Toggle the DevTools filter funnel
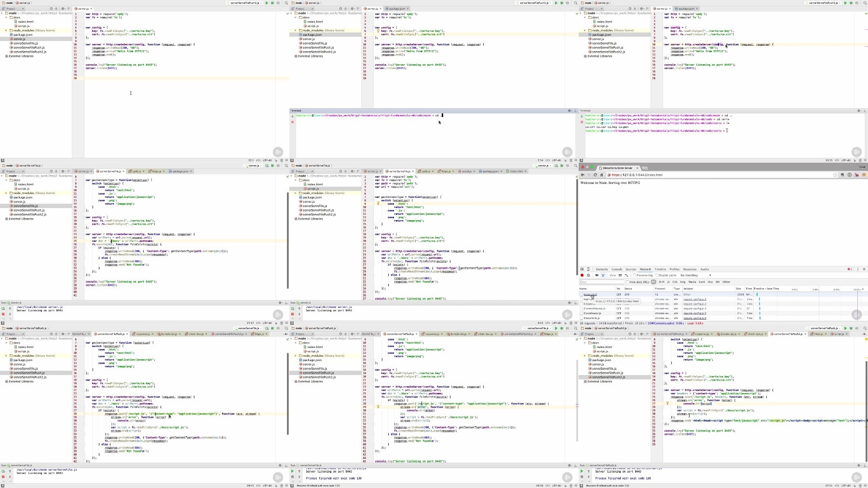Screen dimensions: 868x488 (x=603, y=275)
